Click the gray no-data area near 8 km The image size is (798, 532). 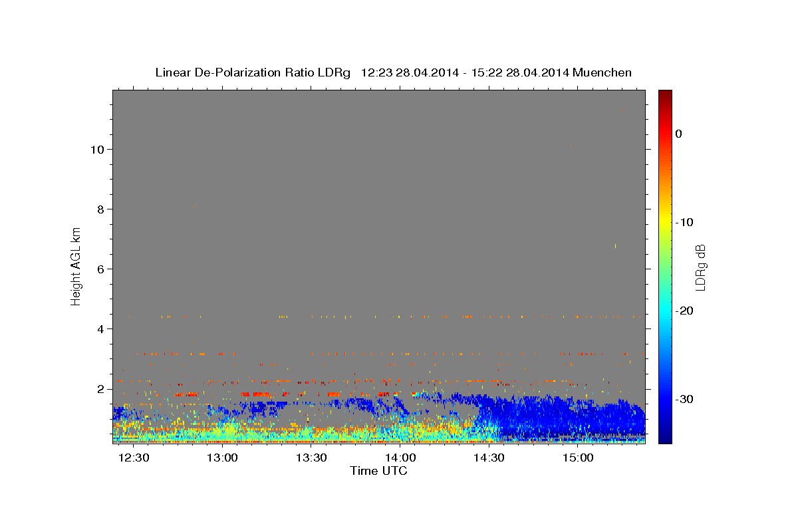(x=379, y=209)
